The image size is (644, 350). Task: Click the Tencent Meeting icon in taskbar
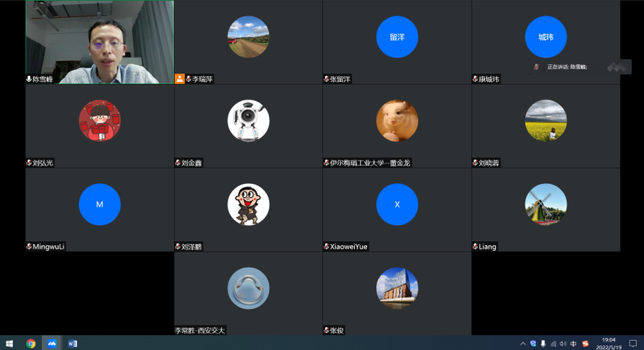point(52,344)
